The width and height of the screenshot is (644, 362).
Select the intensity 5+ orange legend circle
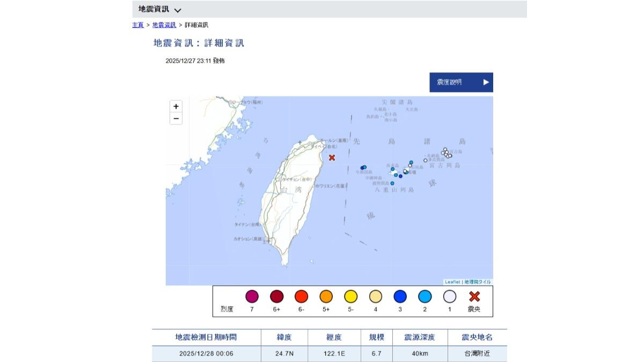point(326,297)
